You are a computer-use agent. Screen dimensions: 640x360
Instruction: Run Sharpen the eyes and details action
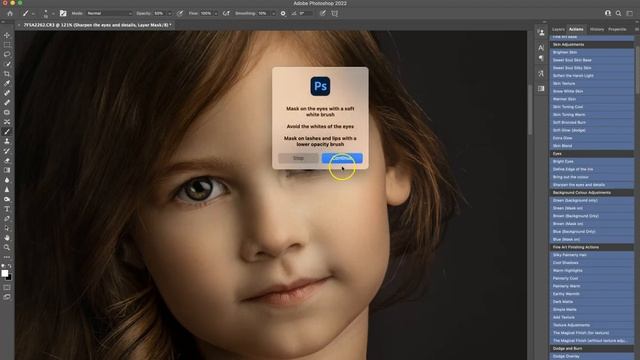pos(591,184)
